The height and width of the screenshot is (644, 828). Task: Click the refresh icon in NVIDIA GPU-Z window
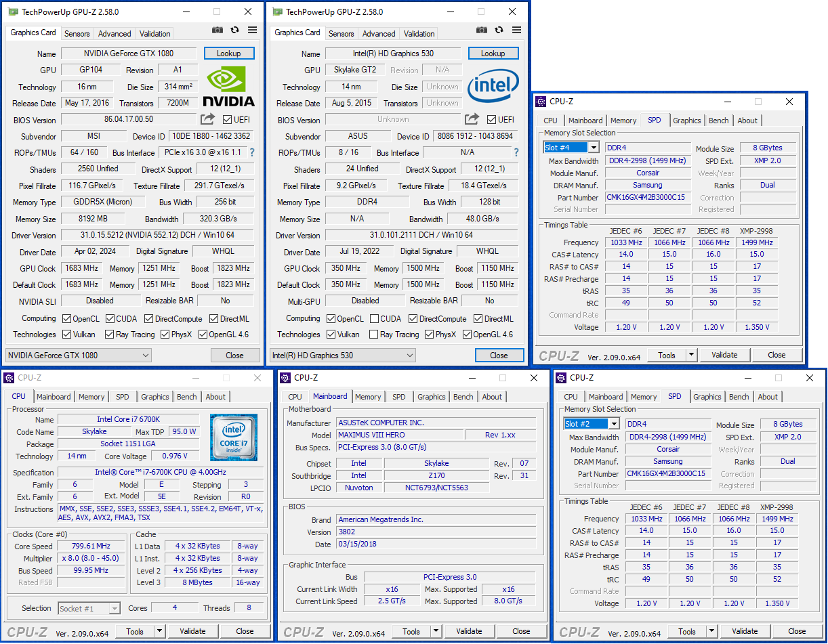(234, 30)
